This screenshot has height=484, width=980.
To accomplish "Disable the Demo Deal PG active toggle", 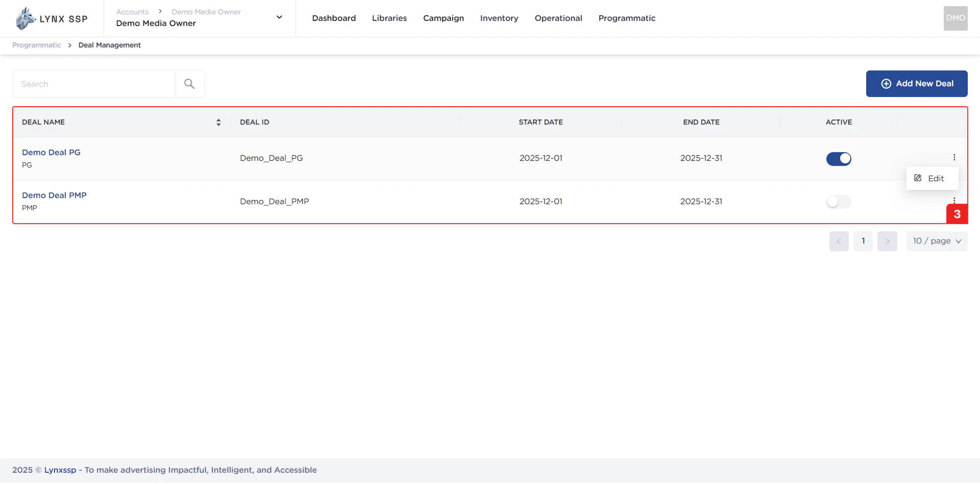I will [x=839, y=159].
